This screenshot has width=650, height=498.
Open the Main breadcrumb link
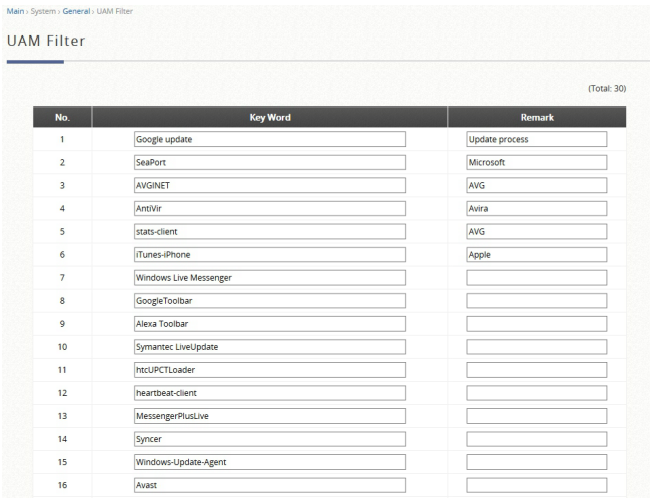(x=15, y=11)
